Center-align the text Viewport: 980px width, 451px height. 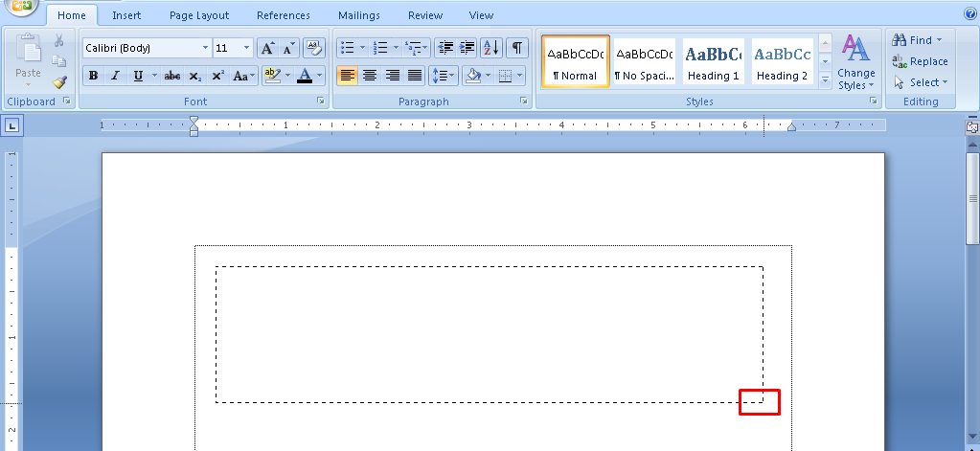370,77
